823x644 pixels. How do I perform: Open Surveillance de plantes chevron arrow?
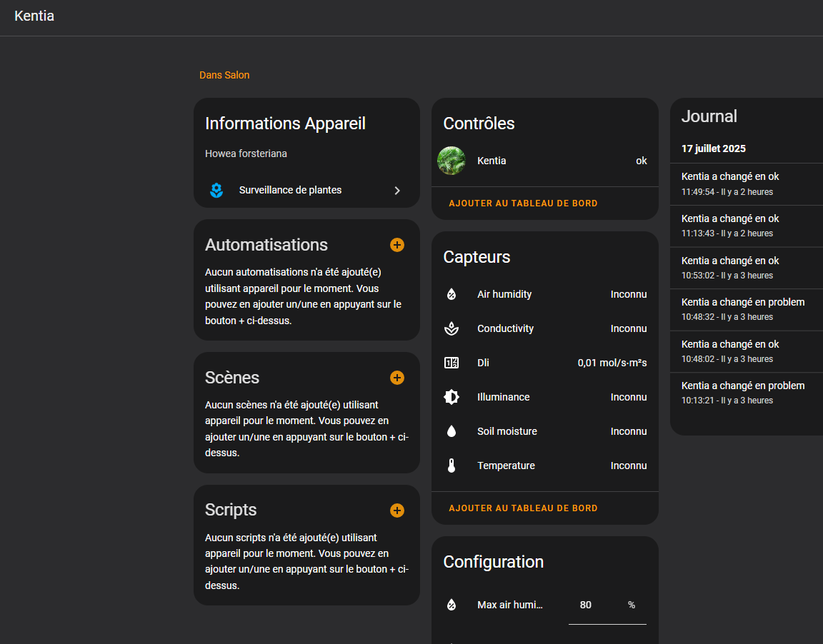[x=397, y=191]
